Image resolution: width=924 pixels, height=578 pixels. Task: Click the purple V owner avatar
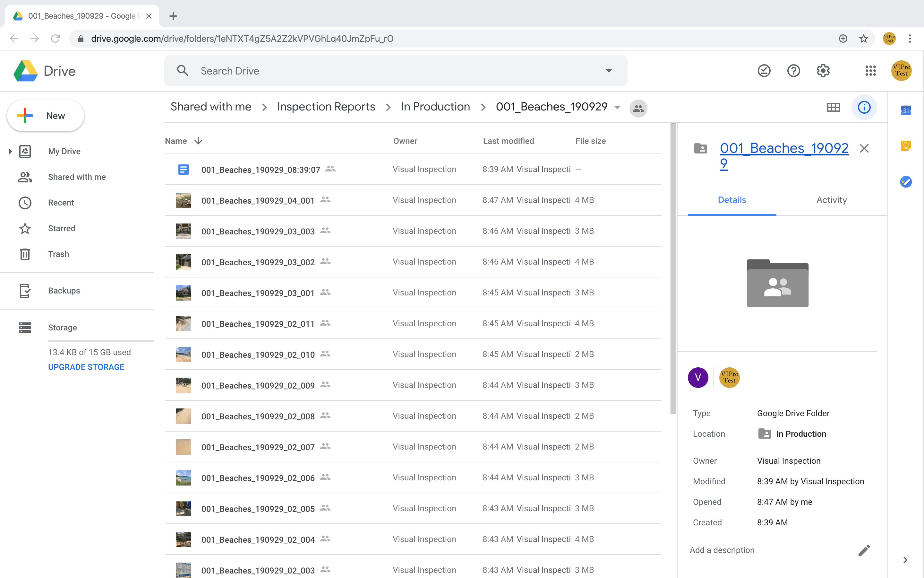click(x=697, y=378)
